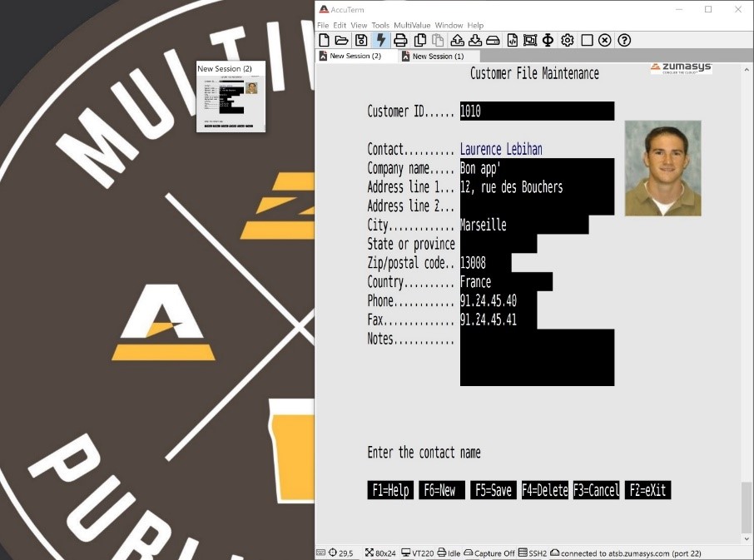Image resolution: width=754 pixels, height=560 pixels.
Task: Click the empty Address line 2 field
Action: (x=537, y=206)
